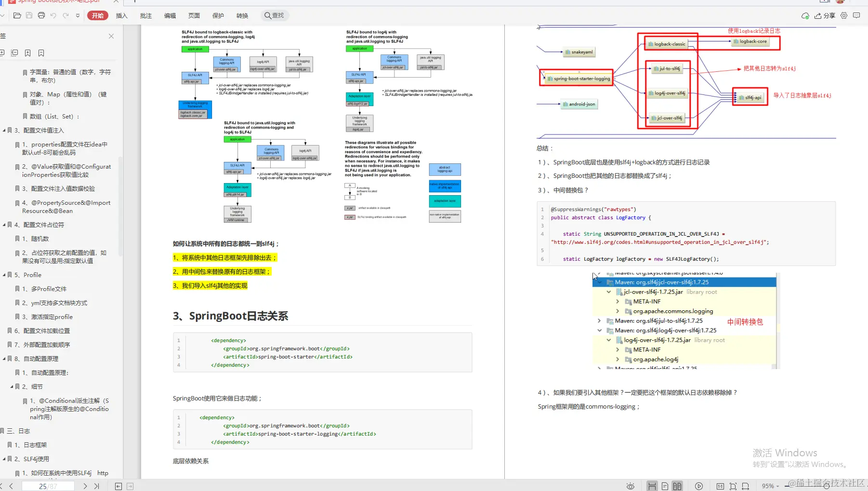This screenshot has width=868, height=491.
Task: Collapse the '2、SLF4J使用' bookmark node
Action: (x=4, y=459)
